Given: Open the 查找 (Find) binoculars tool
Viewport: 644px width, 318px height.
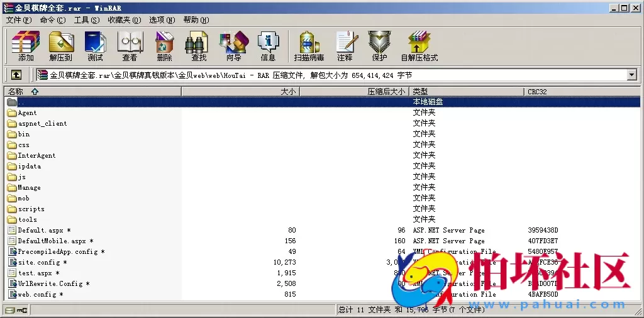Looking at the screenshot, I should tap(199, 45).
